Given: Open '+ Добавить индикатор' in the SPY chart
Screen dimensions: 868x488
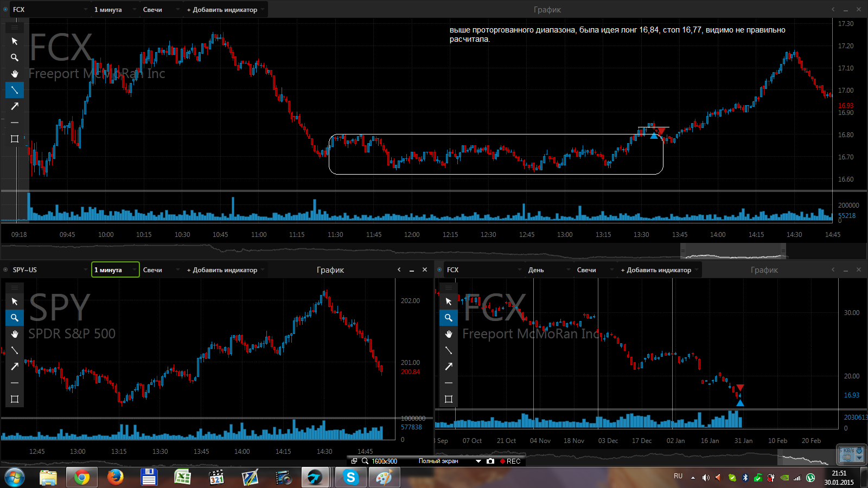Looking at the screenshot, I should 225,269.
